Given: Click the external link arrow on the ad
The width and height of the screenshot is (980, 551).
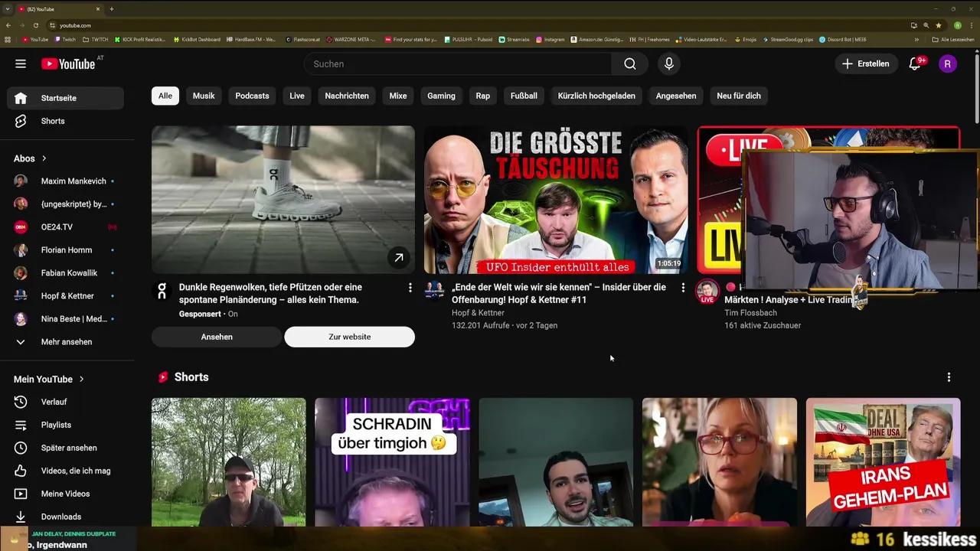Looking at the screenshot, I should tap(399, 258).
